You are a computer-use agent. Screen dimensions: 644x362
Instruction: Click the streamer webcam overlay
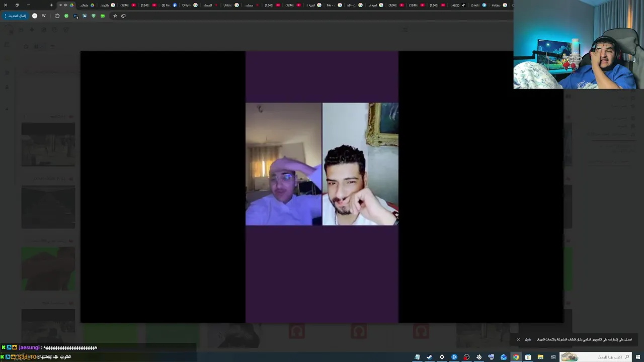tap(579, 44)
